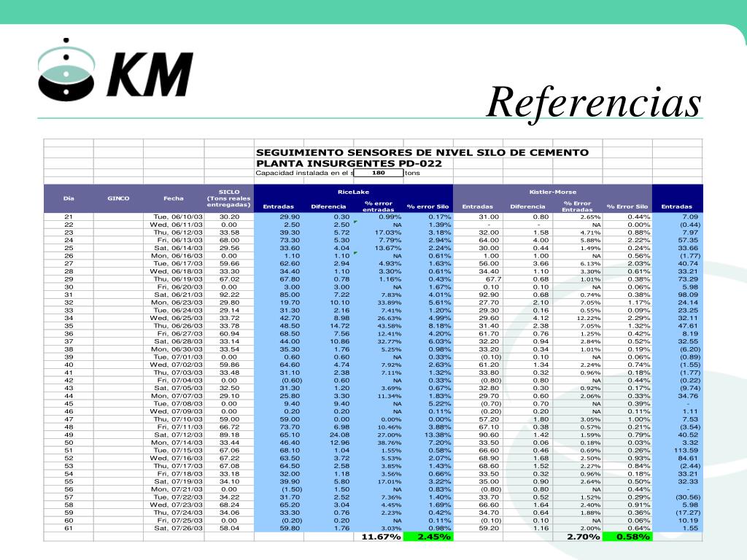Image resolution: width=747 pixels, height=560 pixels.
Task: Select the 'Entradas' header under RiceLake
Action: click(279, 206)
